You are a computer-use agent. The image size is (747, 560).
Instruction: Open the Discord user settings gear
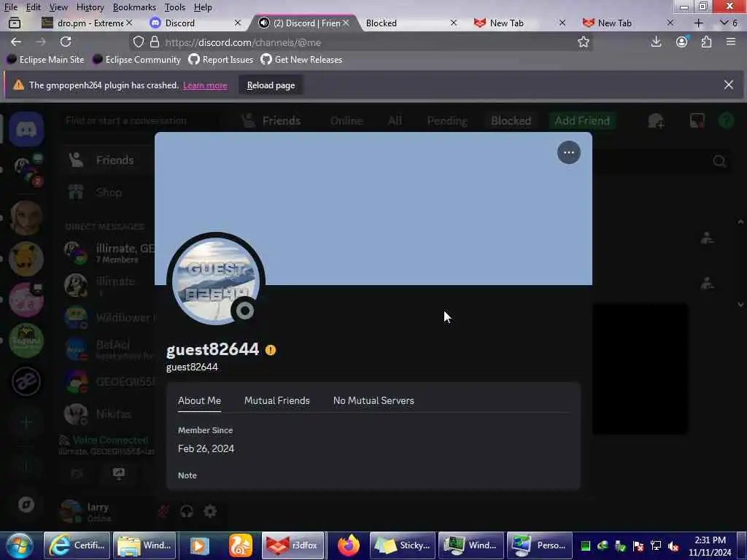pos(210,511)
